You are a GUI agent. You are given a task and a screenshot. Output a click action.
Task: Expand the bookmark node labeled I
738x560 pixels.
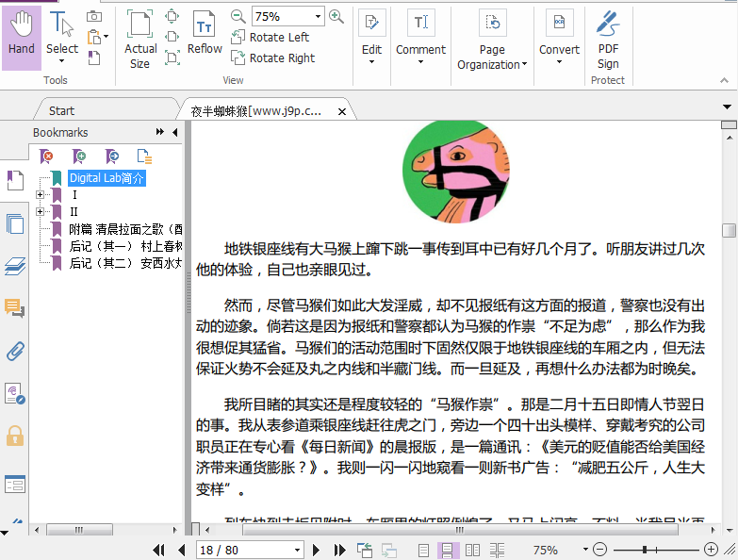coord(40,195)
